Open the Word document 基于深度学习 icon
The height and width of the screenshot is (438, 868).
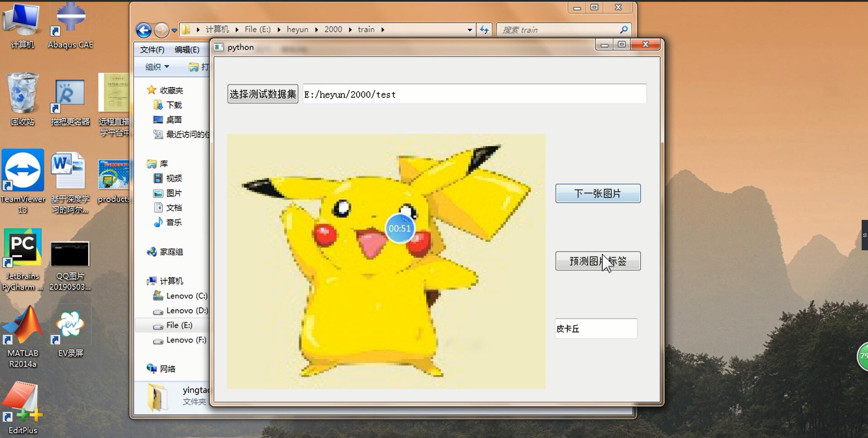70,183
